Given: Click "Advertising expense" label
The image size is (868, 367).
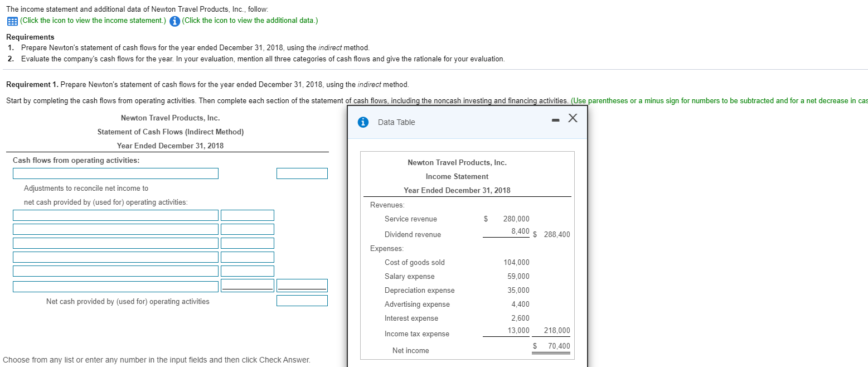Looking at the screenshot, I should click(x=417, y=305).
